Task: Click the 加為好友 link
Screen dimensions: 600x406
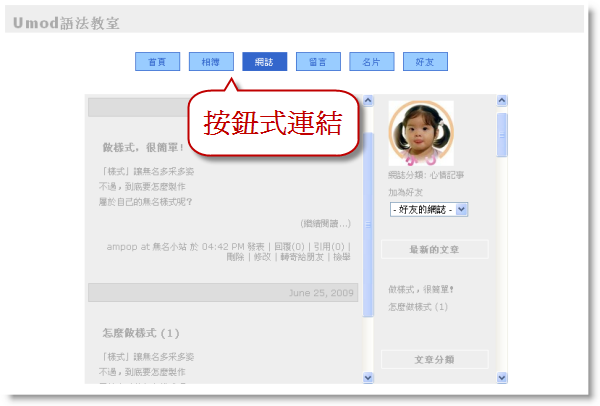Action: point(405,192)
